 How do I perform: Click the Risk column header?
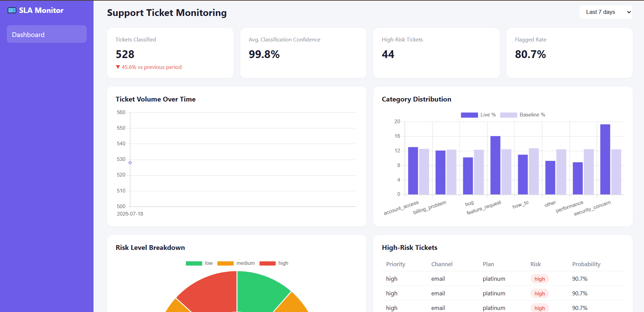536,264
